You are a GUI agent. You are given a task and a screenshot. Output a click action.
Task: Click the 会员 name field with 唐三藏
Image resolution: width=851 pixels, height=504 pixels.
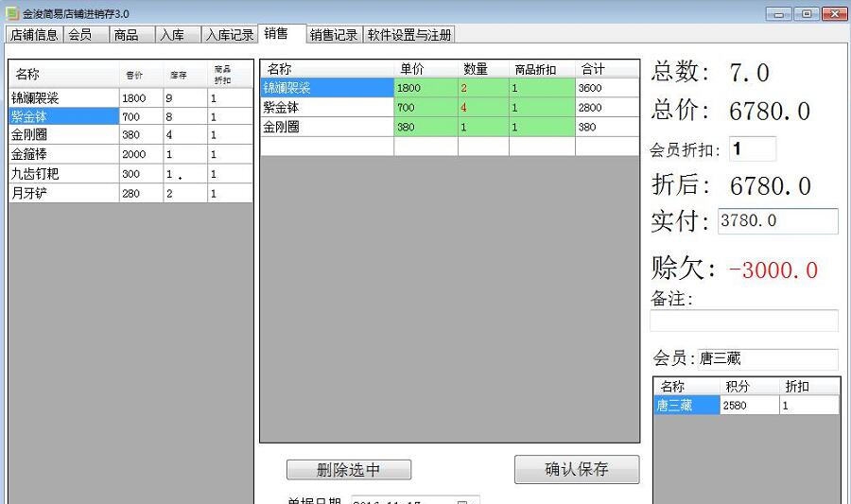(x=768, y=358)
